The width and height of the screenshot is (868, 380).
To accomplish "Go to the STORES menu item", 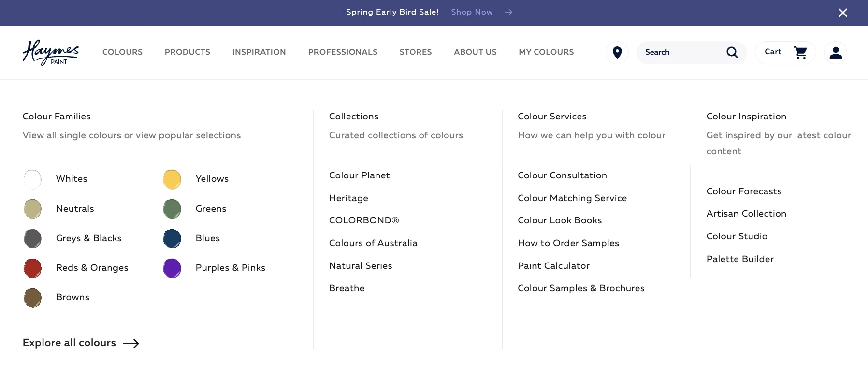I will pos(416,52).
